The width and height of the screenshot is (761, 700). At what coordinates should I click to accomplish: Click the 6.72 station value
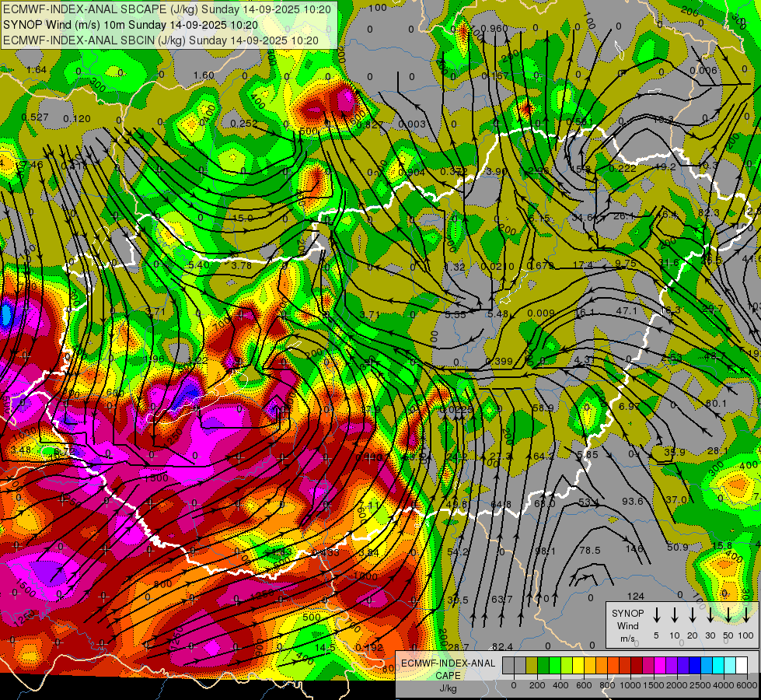(63, 451)
